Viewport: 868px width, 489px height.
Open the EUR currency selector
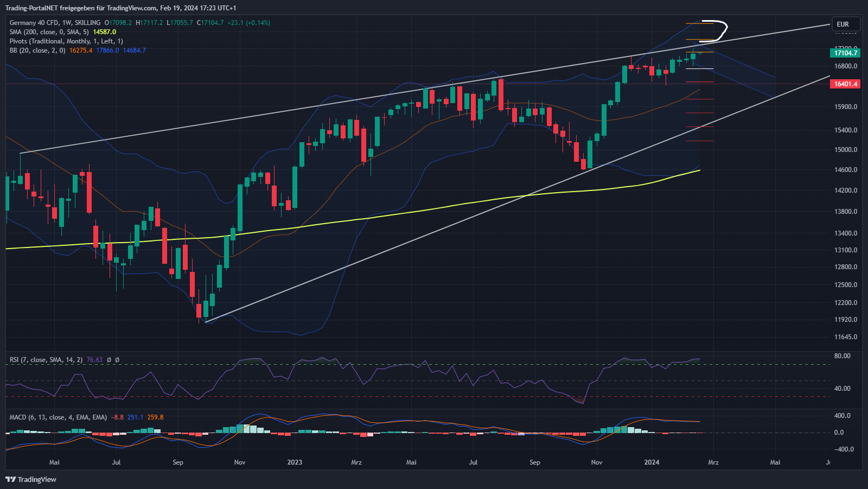[845, 24]
